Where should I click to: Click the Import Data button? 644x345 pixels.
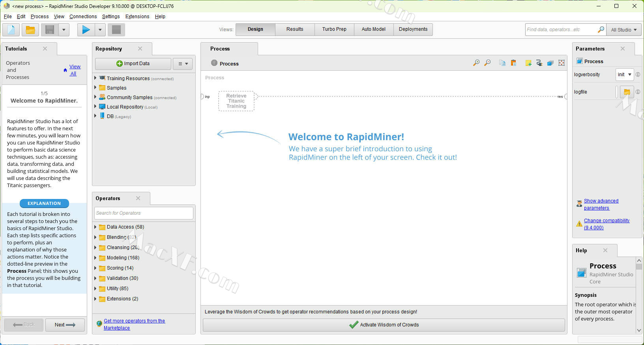[x=133, y=64]
